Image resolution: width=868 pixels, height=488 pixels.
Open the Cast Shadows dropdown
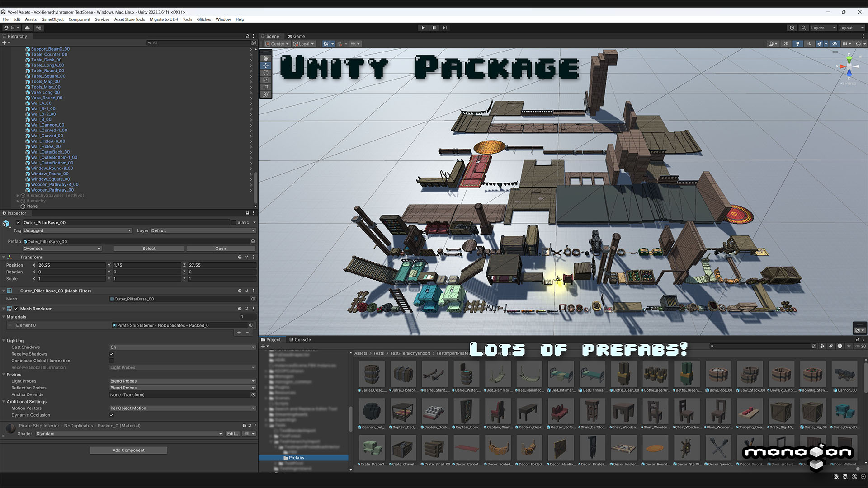coord(183,347)
